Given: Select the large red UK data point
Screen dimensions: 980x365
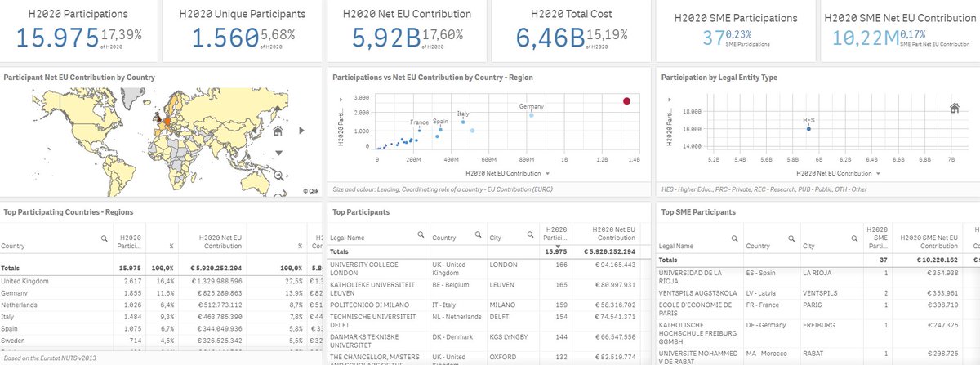Looking at the screenshot, I should pyautogui.click(x=626, y=100).
